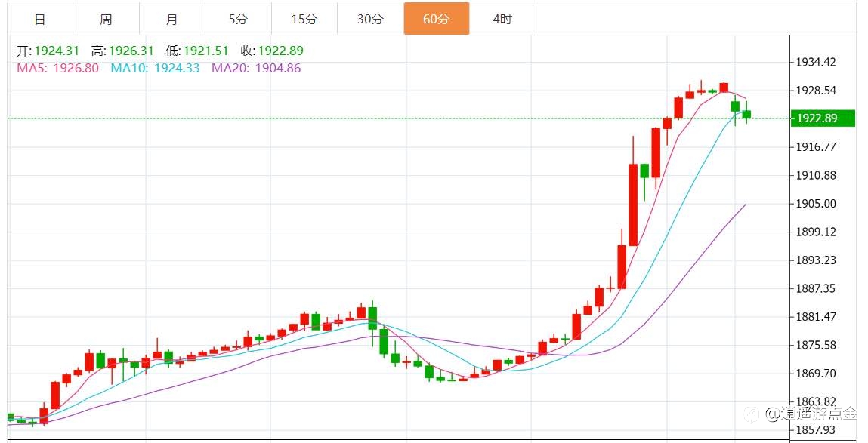Switch to the 日 daily timeframe tab
The image size is (868, 443).
[40, 19]
